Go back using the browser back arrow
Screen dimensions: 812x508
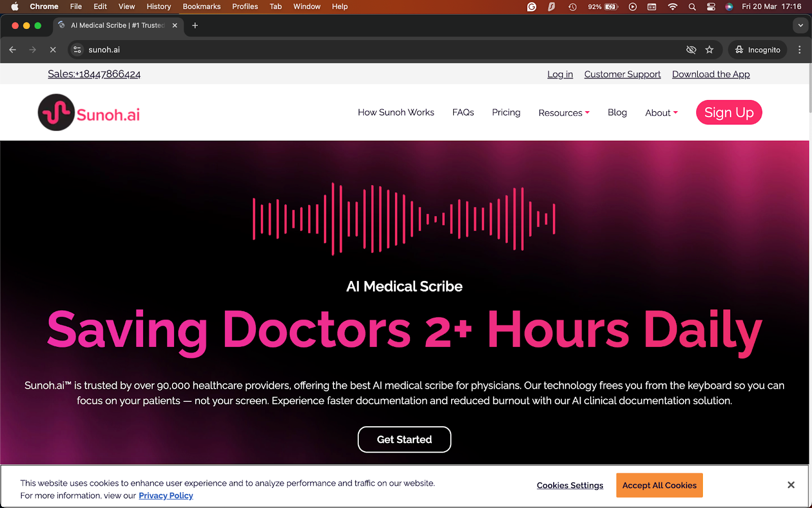click(x=13, y=50)
